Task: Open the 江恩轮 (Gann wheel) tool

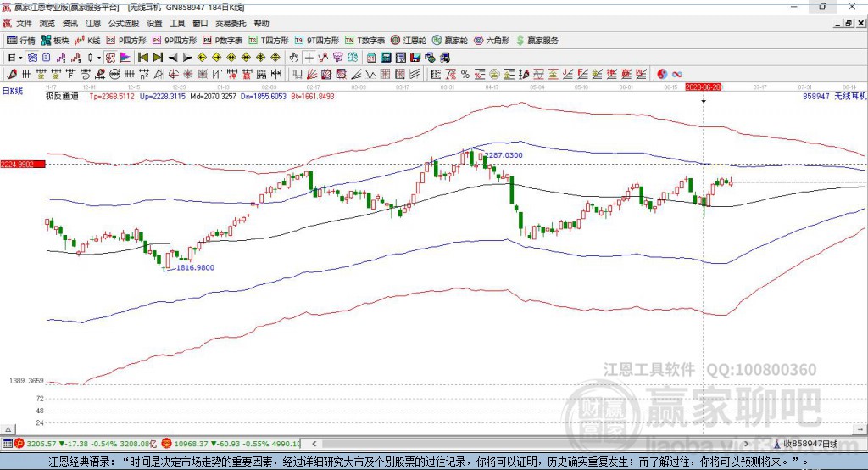Action: 409,41
